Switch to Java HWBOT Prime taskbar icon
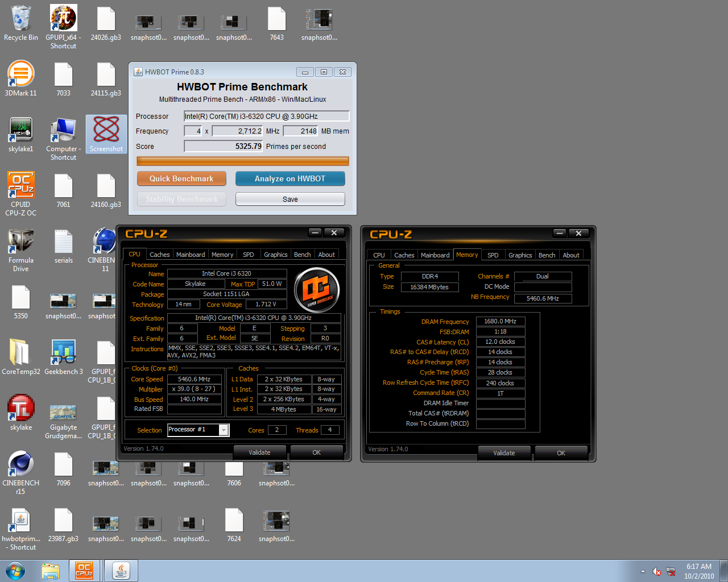Screen dimensions: 728x582 (x=120, y=571)
